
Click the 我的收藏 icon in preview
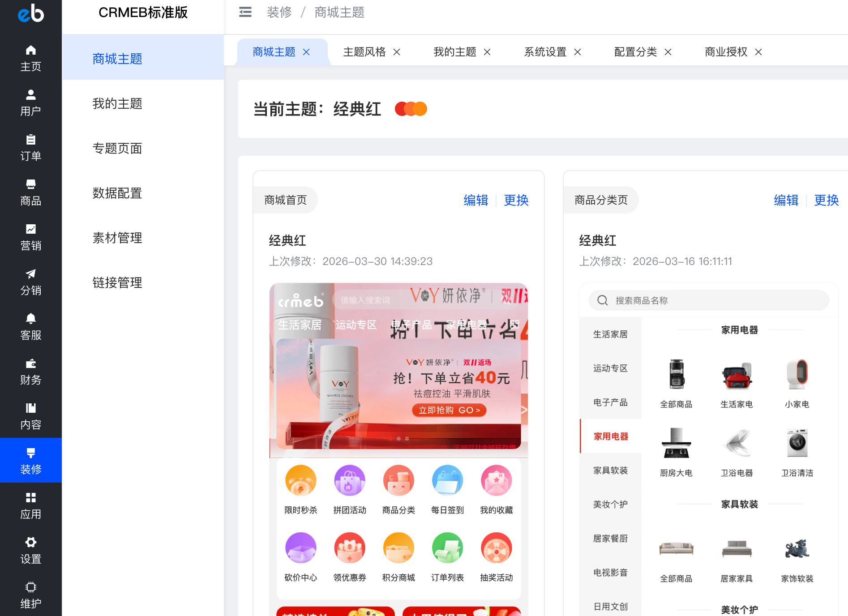click(497, 480)
